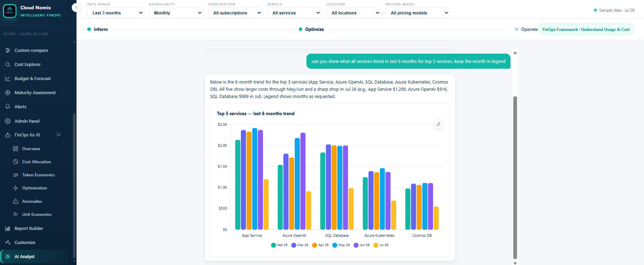Click the Azure Kubernetes axis label
644x265 pixels.
[379, 235]
